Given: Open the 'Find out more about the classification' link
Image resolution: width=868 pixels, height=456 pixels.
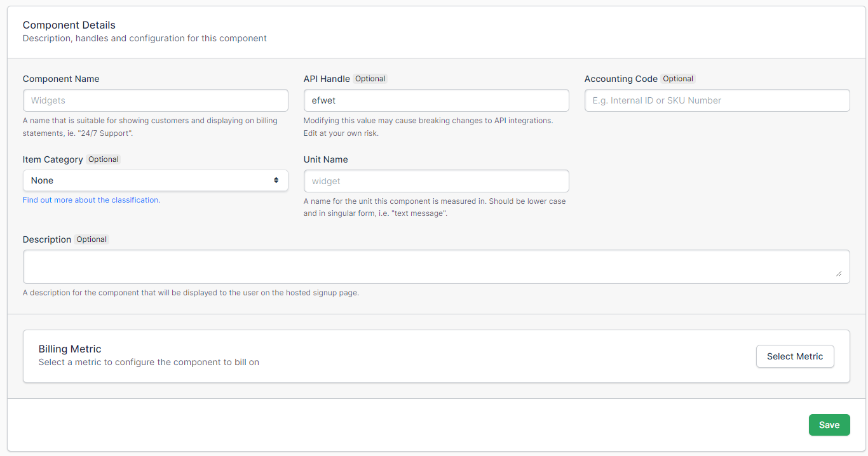Looking at the screenshot, I should [x=92, y=200].
